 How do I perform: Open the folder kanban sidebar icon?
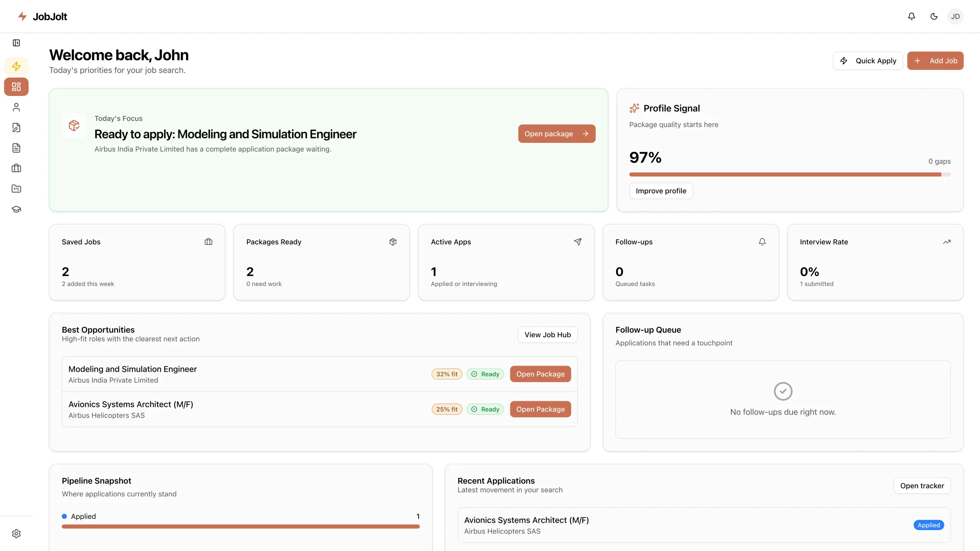tap(16, 189)
